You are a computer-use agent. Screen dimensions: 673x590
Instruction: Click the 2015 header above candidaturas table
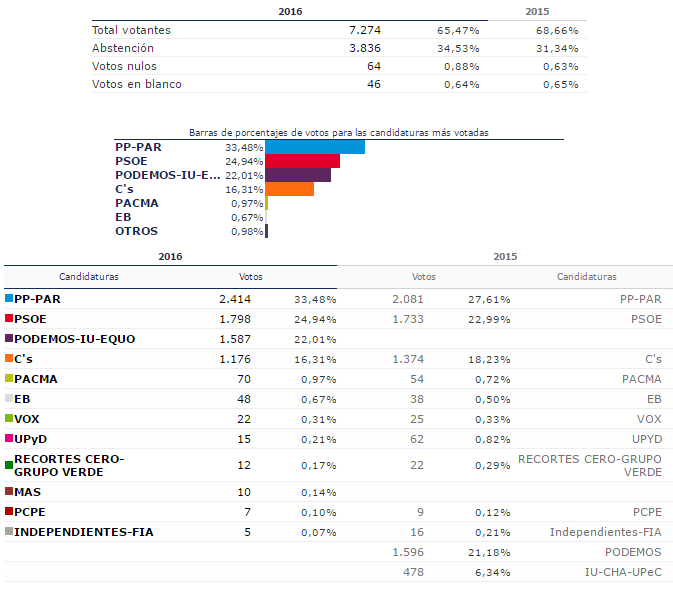(505, 257)
